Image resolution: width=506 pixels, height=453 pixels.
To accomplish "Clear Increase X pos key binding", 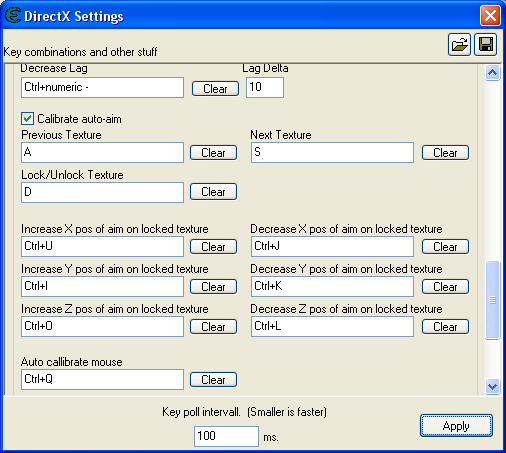I will click(213, 247).
